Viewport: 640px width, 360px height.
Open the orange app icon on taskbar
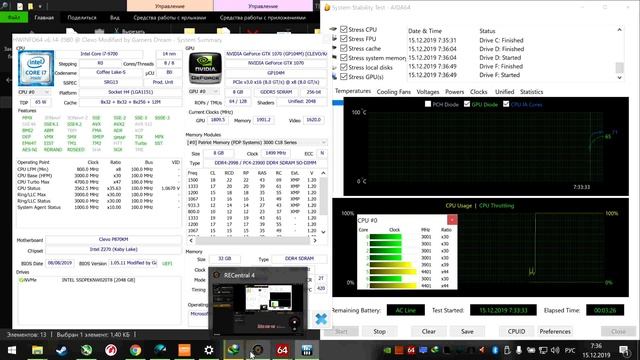coord(184,350)
